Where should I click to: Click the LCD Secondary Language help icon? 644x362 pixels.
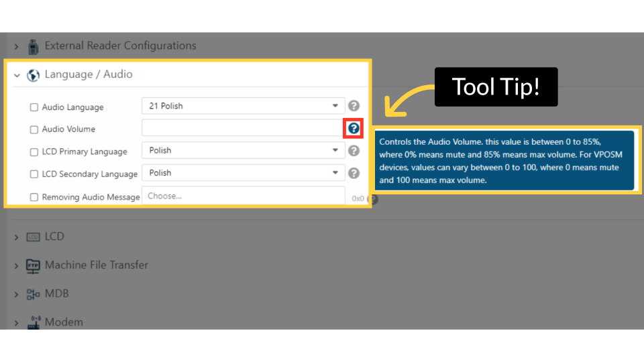point(354,173)
